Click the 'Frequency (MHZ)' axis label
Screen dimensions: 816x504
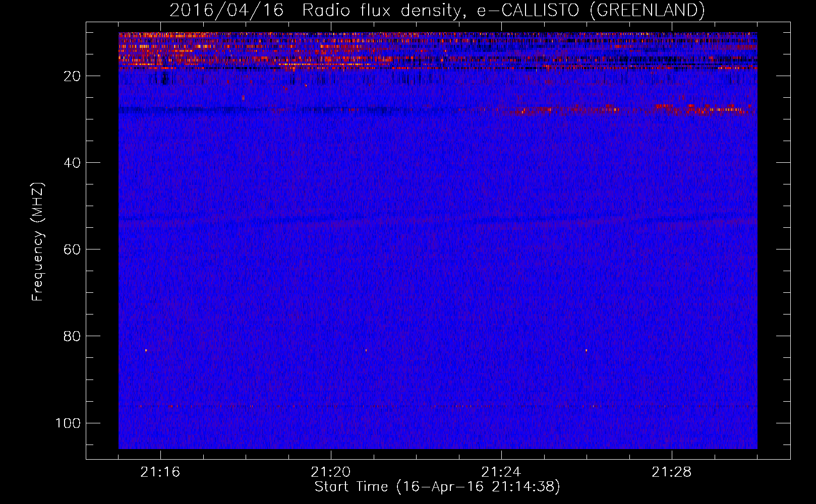38,242
